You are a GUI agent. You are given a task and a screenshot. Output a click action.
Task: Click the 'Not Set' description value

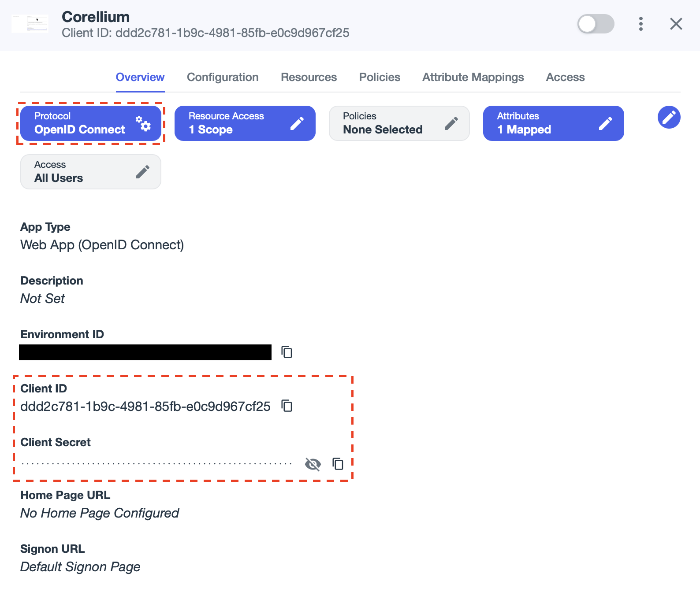click(43, 299)
